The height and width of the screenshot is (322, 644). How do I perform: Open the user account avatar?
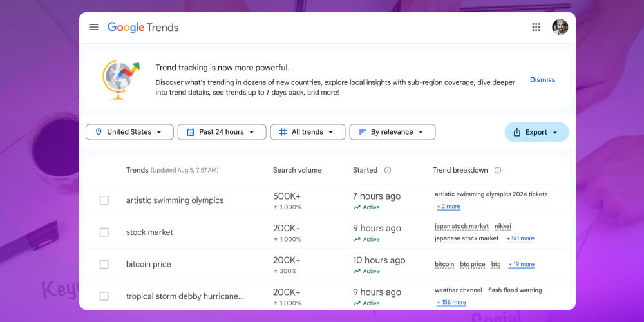[560, 27]
